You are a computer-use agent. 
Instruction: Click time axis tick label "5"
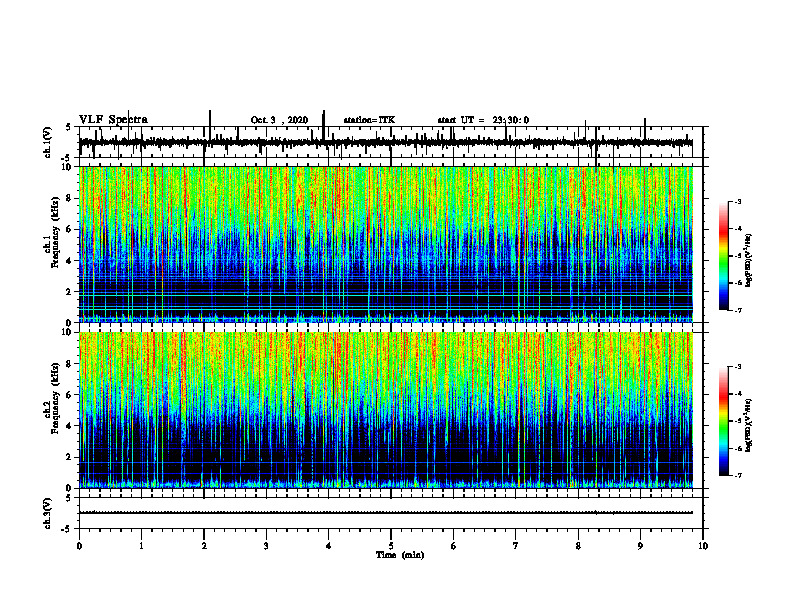(391, 546)
